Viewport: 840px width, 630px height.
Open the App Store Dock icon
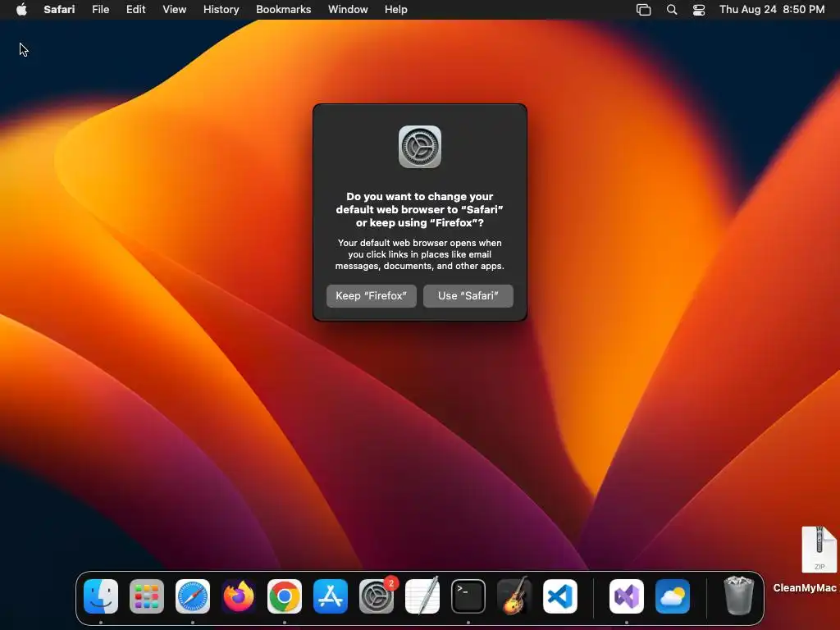point(331,596)
